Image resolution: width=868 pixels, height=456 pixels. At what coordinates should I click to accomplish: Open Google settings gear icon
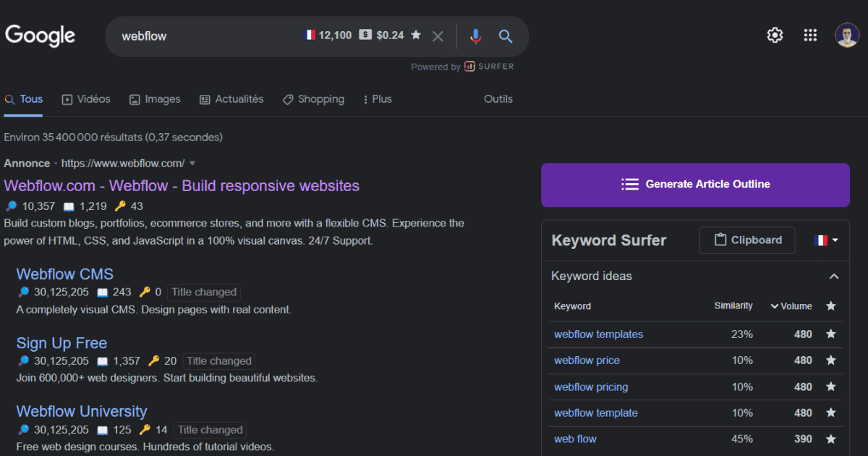(x=775, y=35)
